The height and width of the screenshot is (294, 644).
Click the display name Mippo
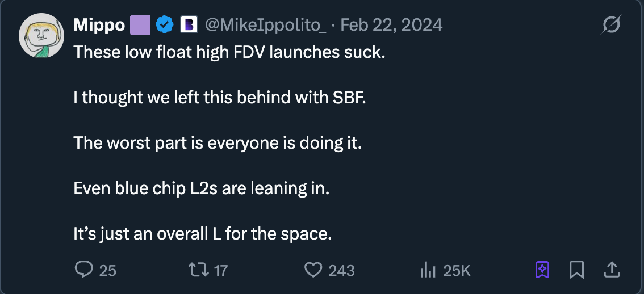99,25
